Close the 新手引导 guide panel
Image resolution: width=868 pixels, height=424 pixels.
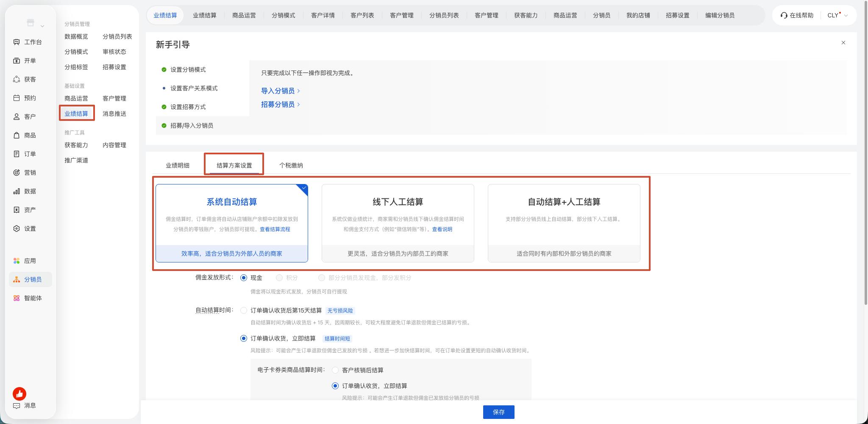[843, 42]
